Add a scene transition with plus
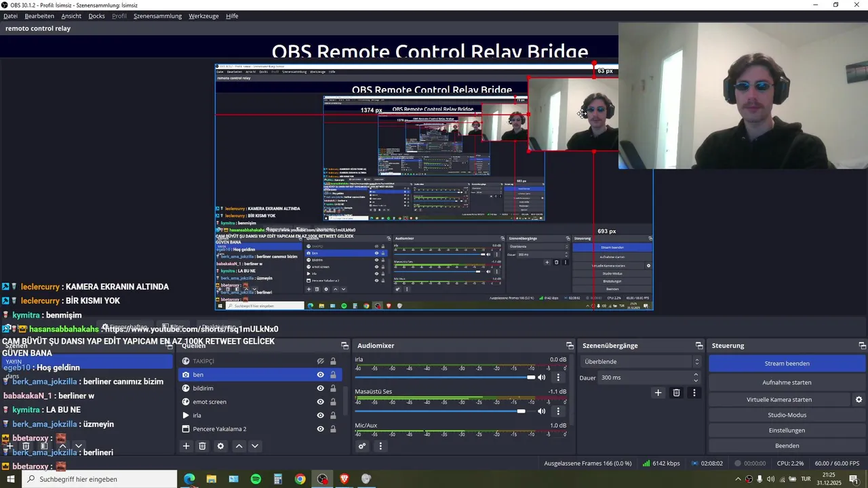This screenshot has width=868, height=488. 658,392
